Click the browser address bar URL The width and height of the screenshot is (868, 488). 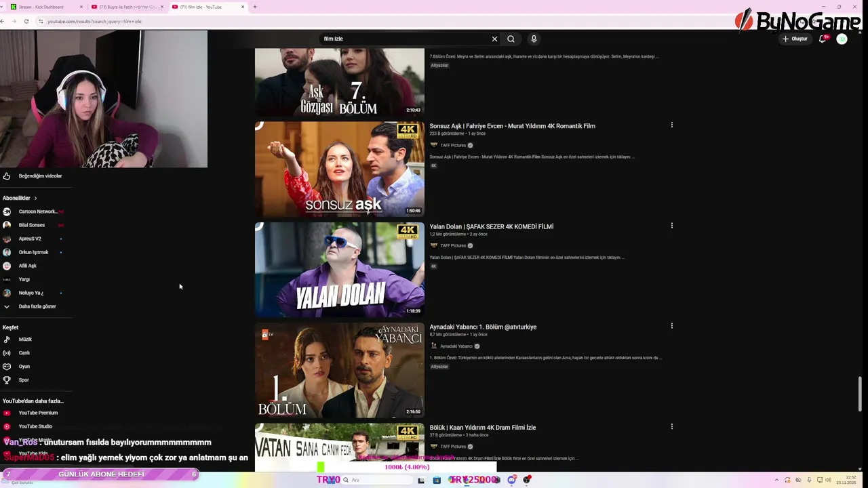(94, 21)
